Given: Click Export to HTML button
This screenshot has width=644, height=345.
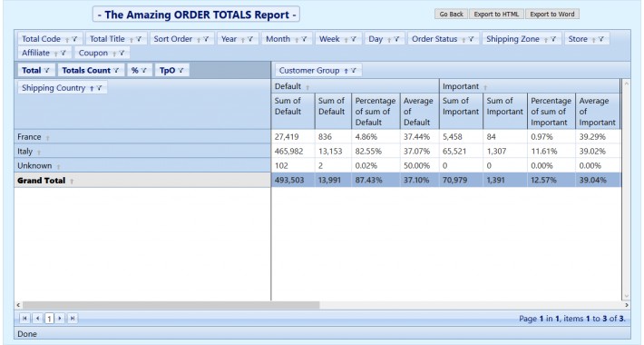Looking at the screenshot, I should coord(496,14).
